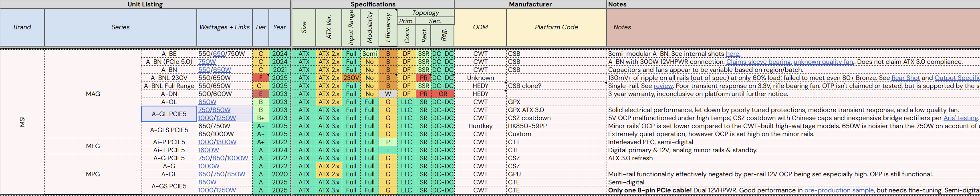The width and height of the screenshot is (980, 196).
Task: Open the 1000 link in last A-GS PCIE5 row
Action: point(206,190)
